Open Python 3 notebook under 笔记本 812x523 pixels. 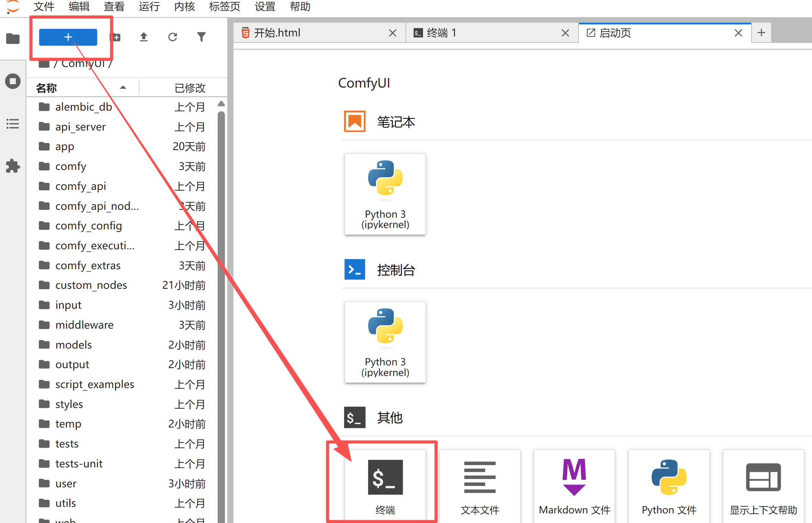coord(385,194)
